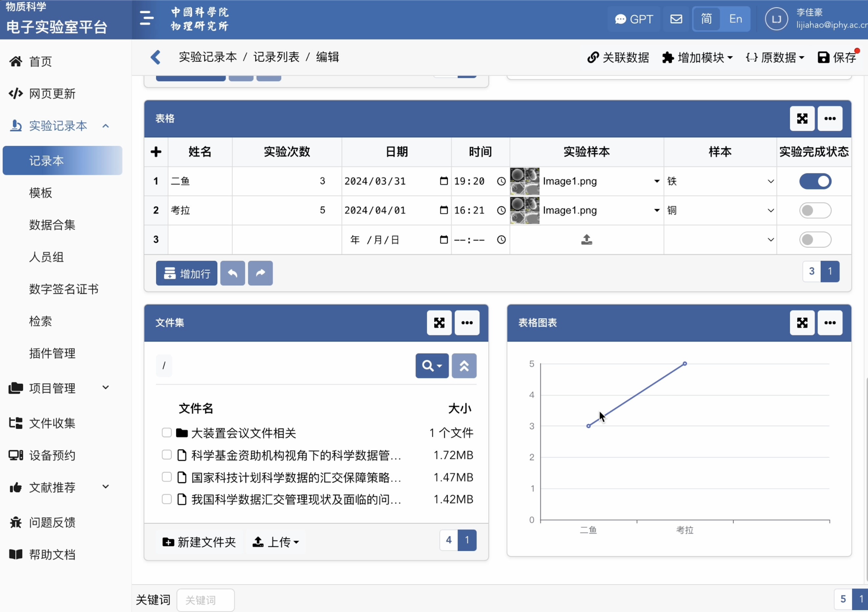Click the hamburger menu icon in header
Image resolution: width=868 pixels, height=612 pixels.
tap(146, 18)
